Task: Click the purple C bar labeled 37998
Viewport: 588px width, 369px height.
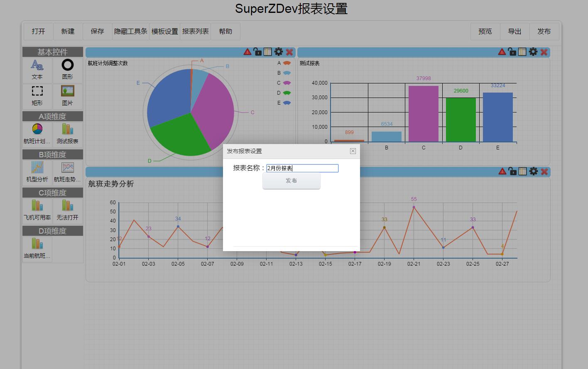Action: coord(424,114)
